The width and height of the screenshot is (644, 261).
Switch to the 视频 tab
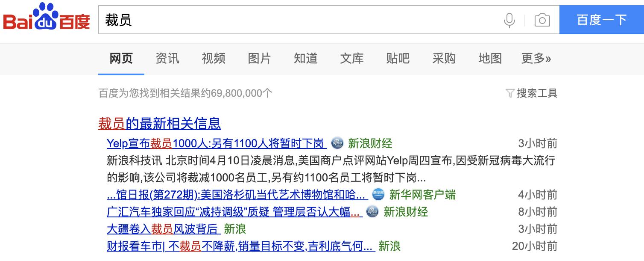[213, 59]
